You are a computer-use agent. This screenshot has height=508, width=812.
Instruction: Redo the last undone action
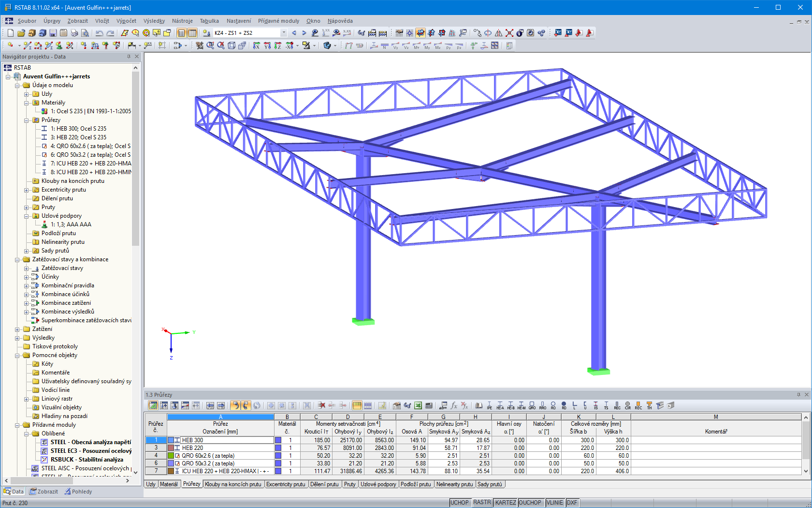(110, 33)
